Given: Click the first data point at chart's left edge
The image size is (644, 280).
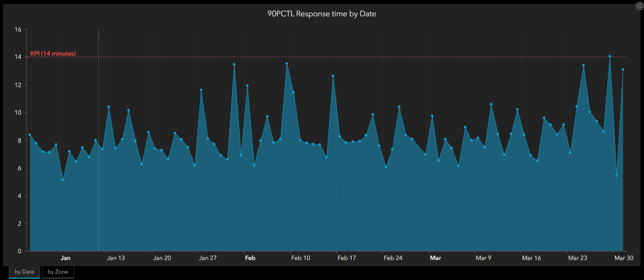Looking at the screenshot, I should (30, 135).
